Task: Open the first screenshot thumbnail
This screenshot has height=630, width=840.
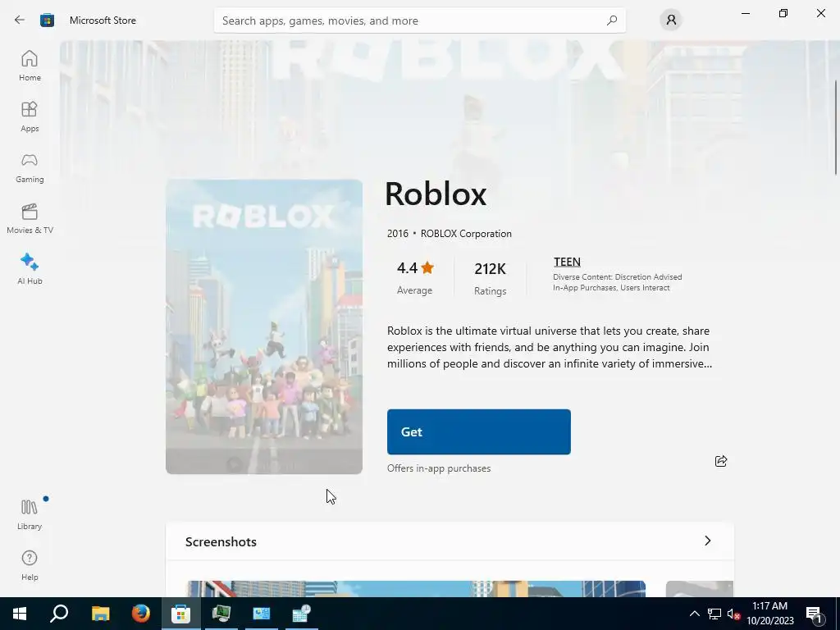Action: click(x=416, y=589)
